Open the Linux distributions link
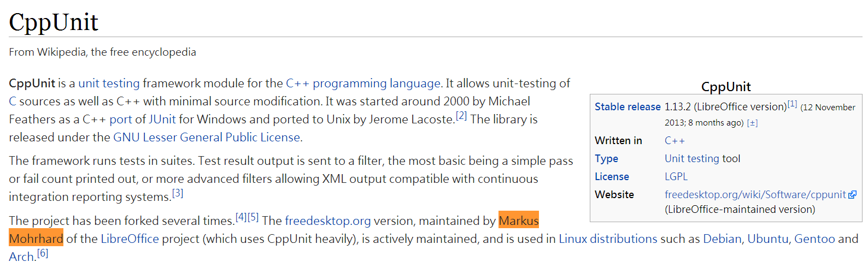Viewport: 868px width, 268px height. coord(608,239)
